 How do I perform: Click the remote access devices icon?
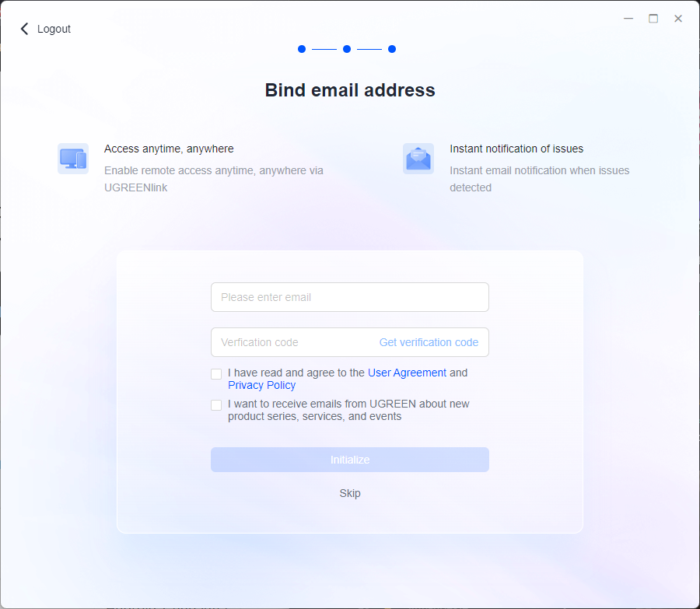pos(72,159)
